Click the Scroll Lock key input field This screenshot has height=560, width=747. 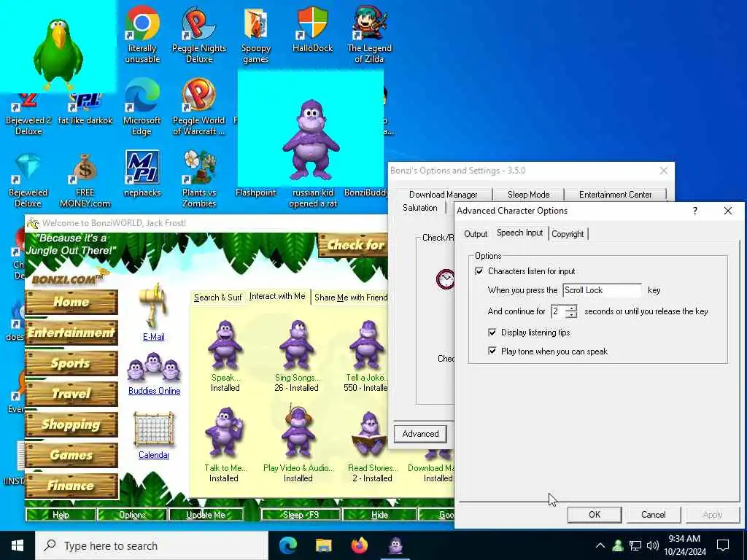tap(602, 290)
